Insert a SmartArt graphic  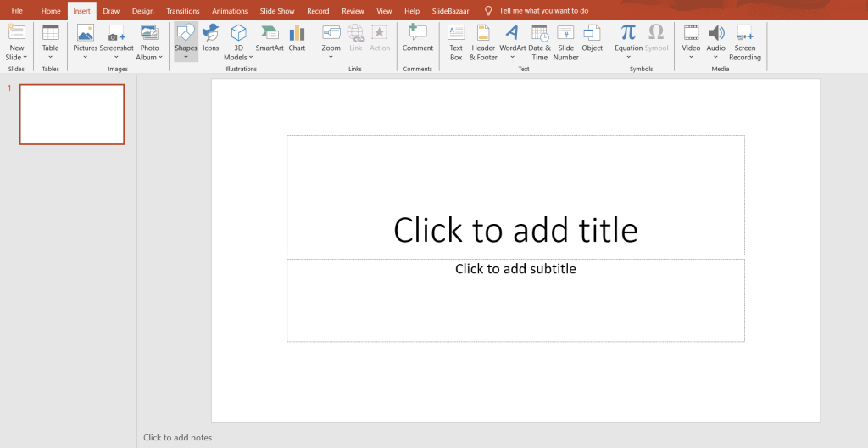(x=270, y=38)
